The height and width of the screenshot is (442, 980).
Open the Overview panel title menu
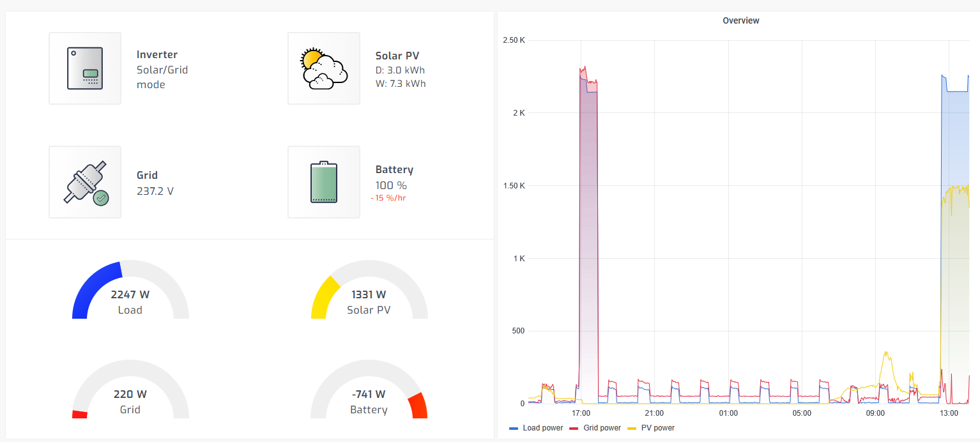click(740, 20)
